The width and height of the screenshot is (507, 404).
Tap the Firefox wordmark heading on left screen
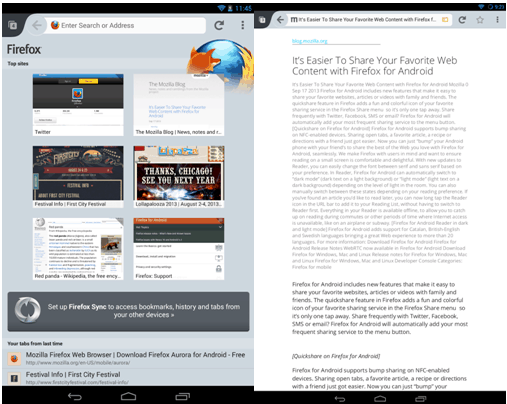tap(24, 49)
